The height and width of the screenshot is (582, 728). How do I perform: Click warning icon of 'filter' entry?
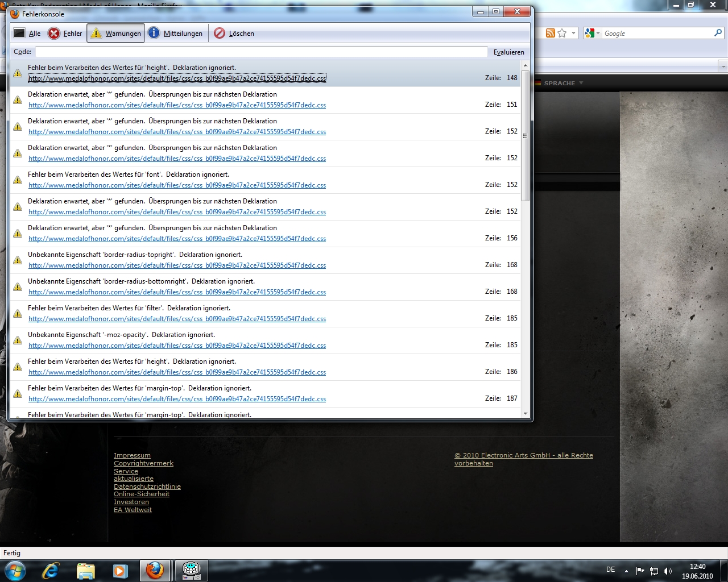point(18,313)
